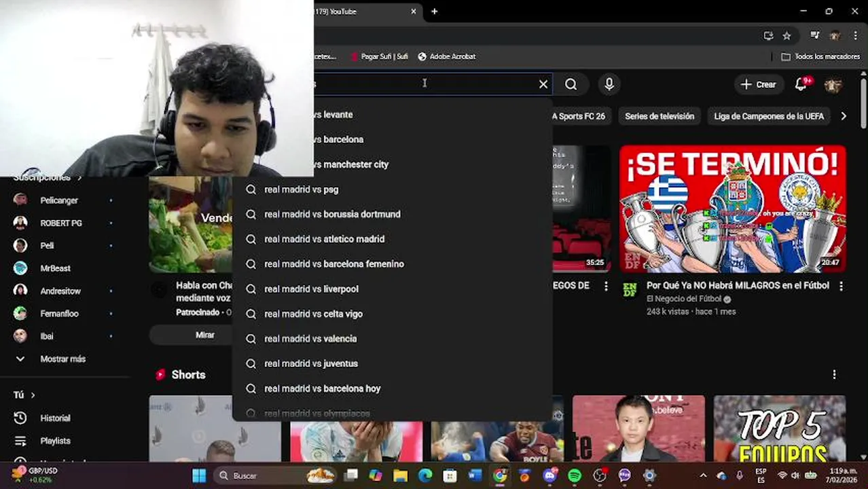
Task: Open options menu for MILAGROS en el Fútbol video
Action: [x=841, y=287]
